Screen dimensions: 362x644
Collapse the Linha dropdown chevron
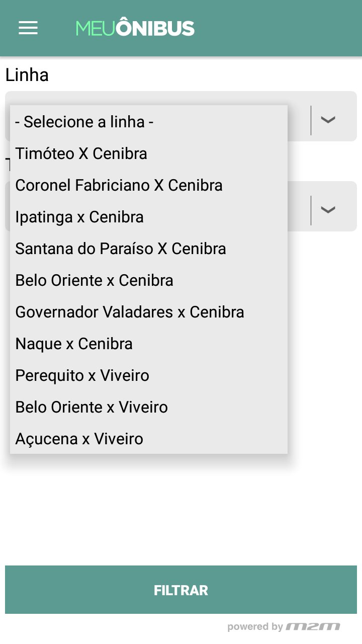click(328, 120)
